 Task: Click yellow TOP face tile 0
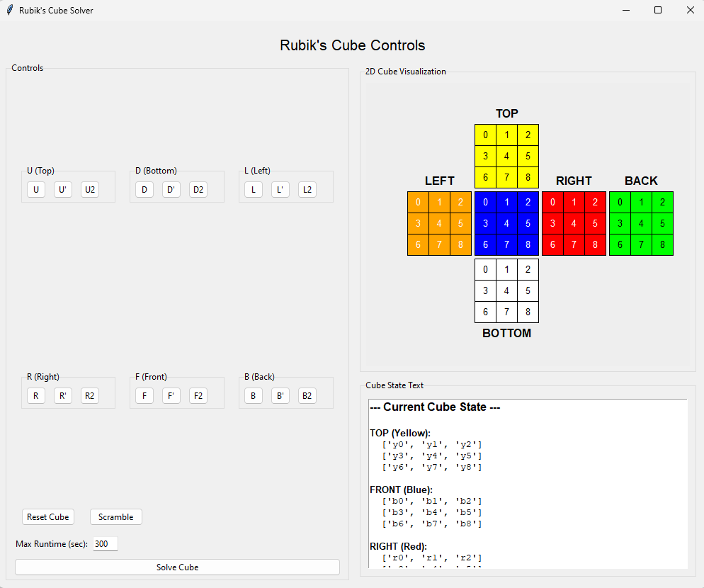[x=485, y=135]
